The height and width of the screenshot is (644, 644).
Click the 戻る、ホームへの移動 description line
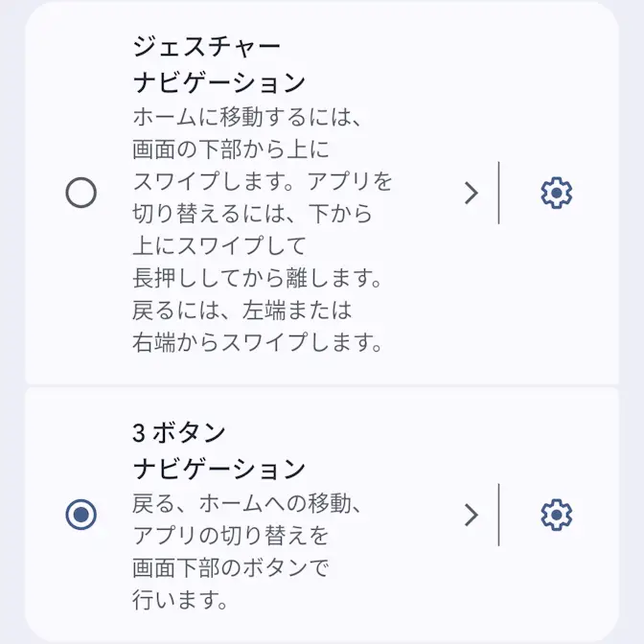point(250,502)
